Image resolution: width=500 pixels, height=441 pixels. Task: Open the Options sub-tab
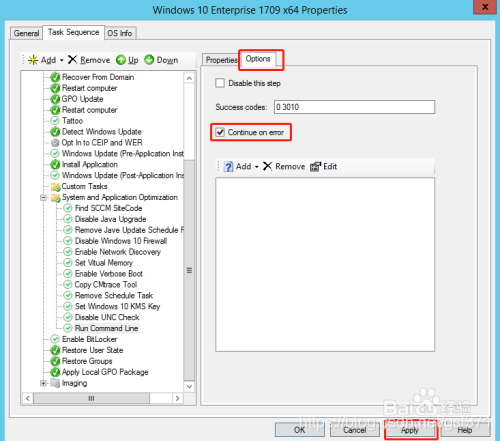pyautogui.click(x=258, y=59)
